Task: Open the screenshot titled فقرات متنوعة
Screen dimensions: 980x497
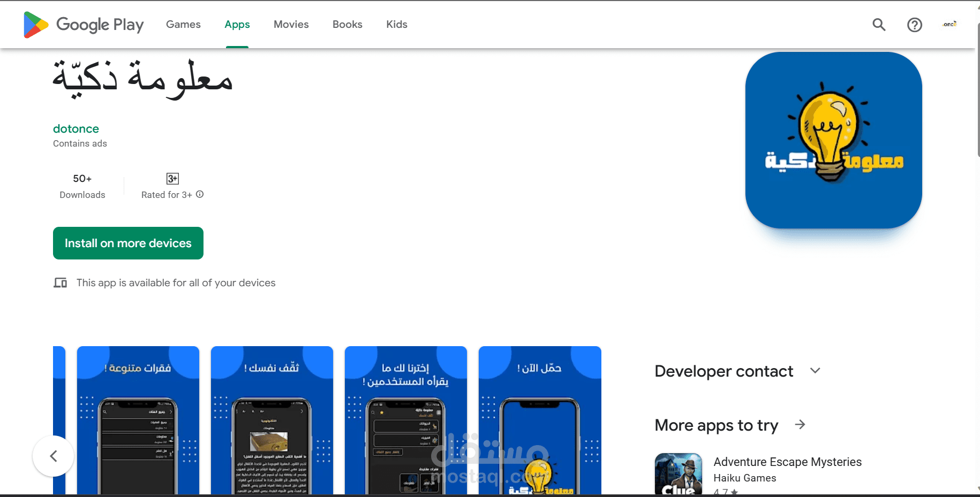Action: click(138, 420)
